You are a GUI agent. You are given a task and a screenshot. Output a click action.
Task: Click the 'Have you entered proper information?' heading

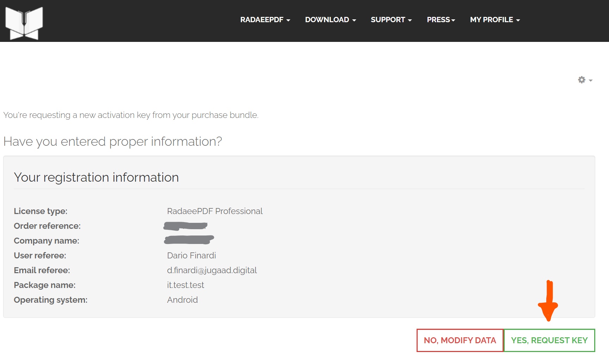(x=113, y=142)
